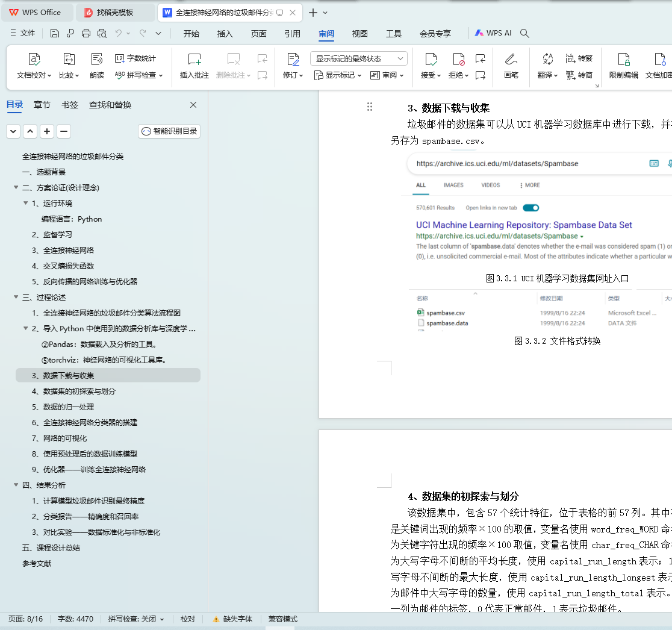Image resolution: width=672 pixels, height=630 pixels.
Task: Switch to the 书签 navigation tab
Action: point(69,105)
